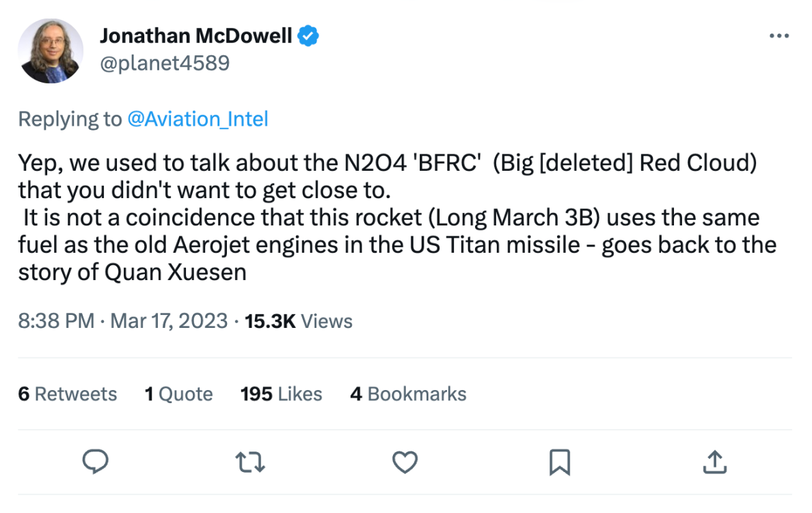Click the blue verified badge
Viewport: 812px width, 513px height.
point(310,36)
